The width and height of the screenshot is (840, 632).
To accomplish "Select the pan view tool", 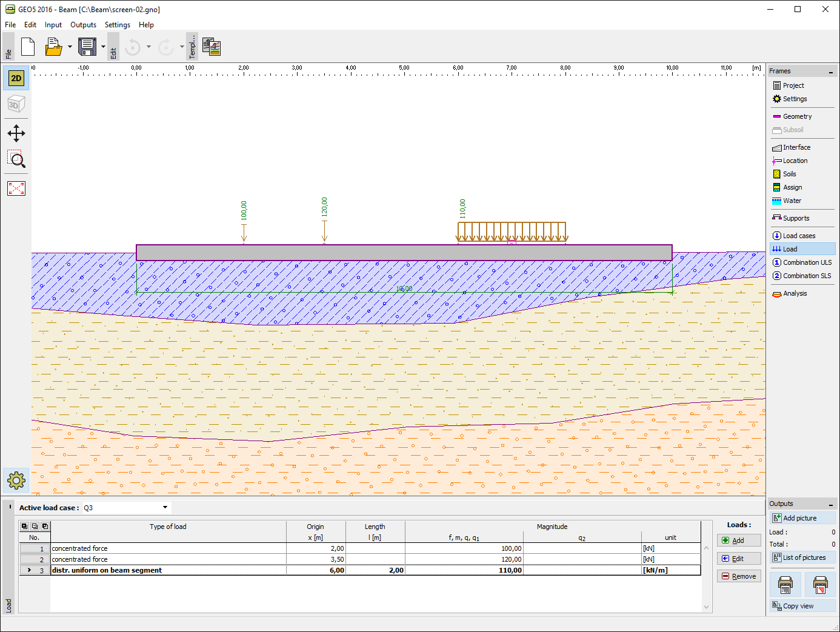I will (16, 133).
